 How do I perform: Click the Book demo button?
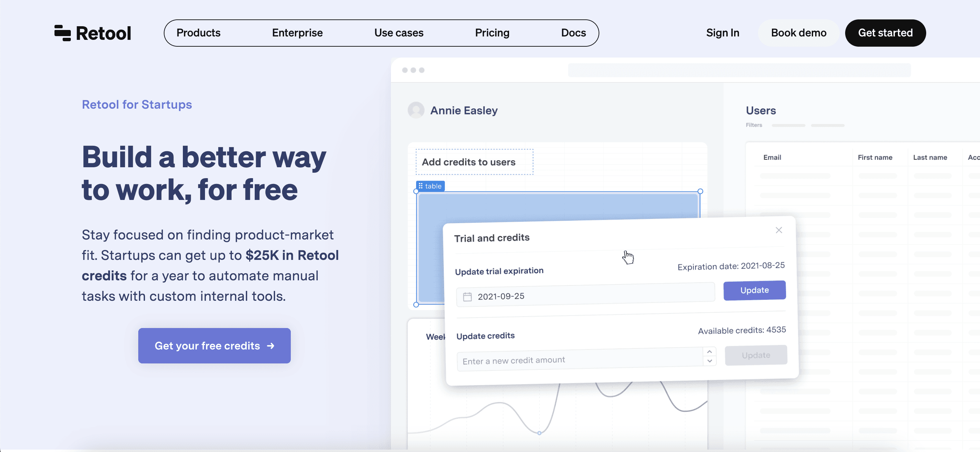(799, 33)
